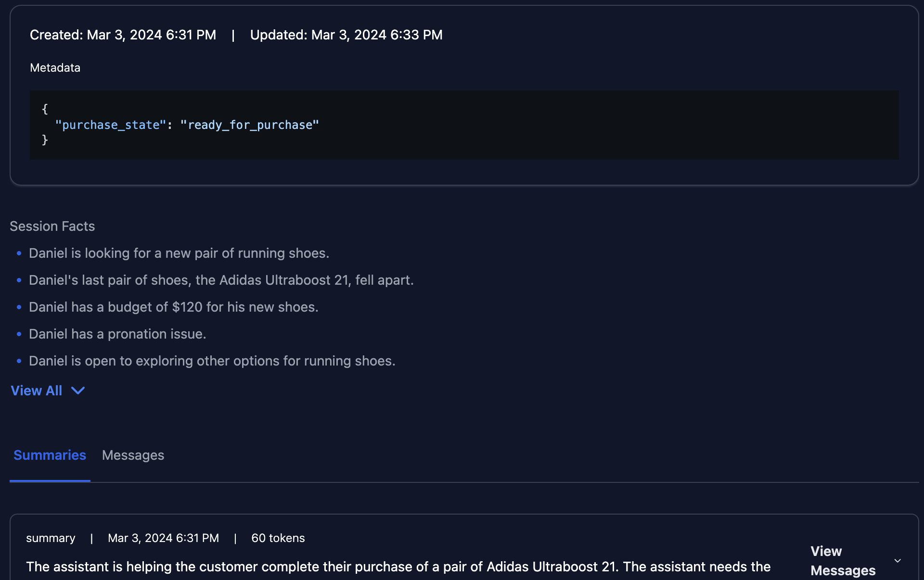The height and width of the screenshot is (580, 924).
Task: Click the ready_for_purchase value text
Action: click(x=250, y=125)
